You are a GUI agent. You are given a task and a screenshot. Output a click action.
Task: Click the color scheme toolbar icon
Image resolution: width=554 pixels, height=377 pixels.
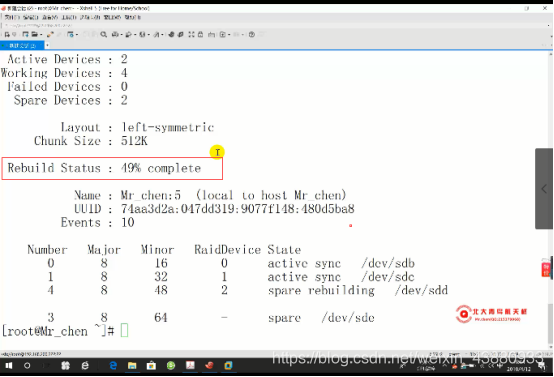[128, 34]
